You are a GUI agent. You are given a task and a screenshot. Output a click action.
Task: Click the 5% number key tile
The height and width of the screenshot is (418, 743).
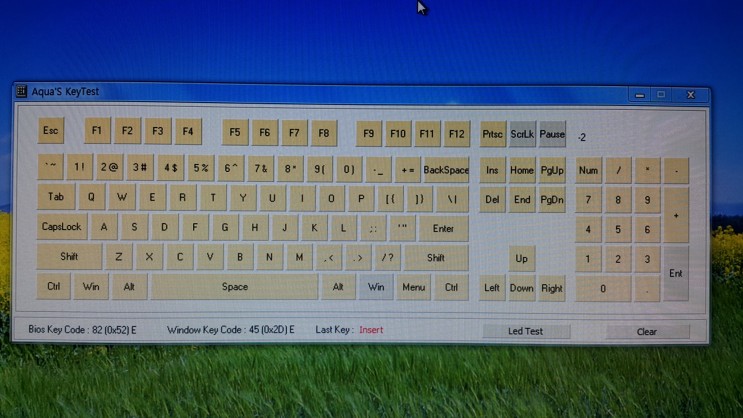[201, 168]
